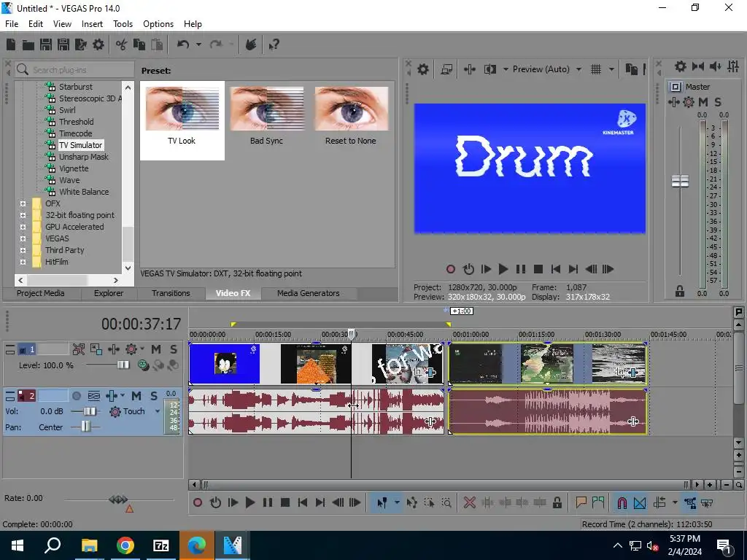Adjust video track Level slider handle
This screenshot has height=560, width=747.
click(123, 365)
